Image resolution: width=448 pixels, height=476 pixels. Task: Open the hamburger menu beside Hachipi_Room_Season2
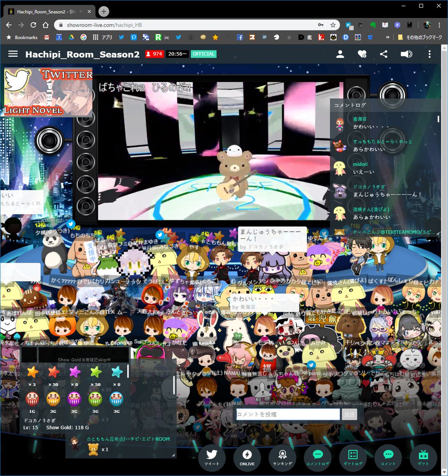[13, 54]
